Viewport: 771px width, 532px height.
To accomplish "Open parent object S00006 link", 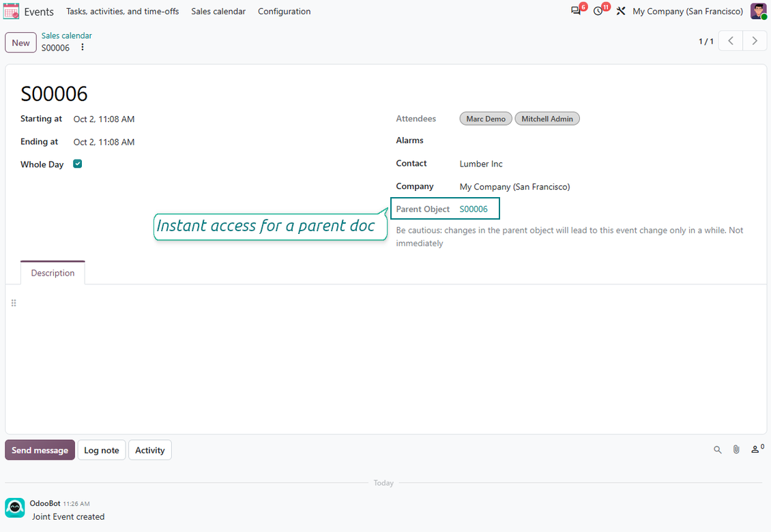I will pyautogui.click(x=474, y=209).
